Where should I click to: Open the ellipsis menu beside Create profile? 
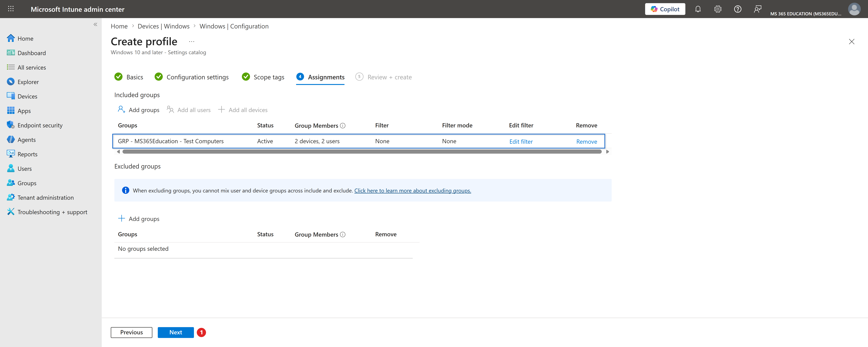tap(192, 41)
